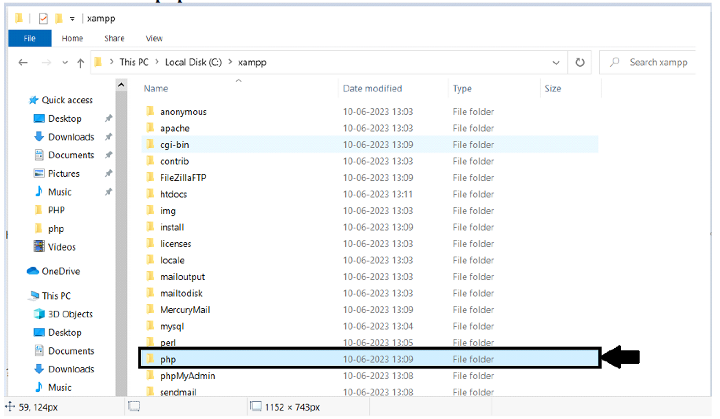720x419 pixels.
Task: Sort by Size column header
Action: (x=553, y=89)
